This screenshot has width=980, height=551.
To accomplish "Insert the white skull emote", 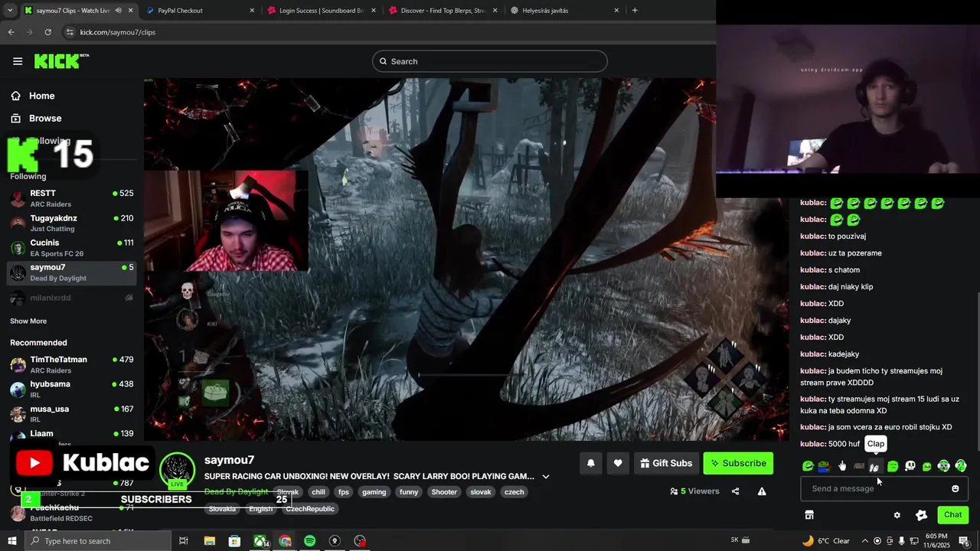I will [x=910, y=466].
